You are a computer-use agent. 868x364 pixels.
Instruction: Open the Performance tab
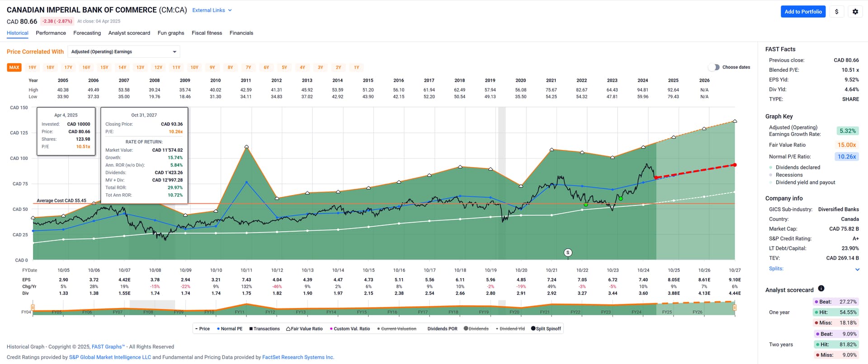click(51, 33)
